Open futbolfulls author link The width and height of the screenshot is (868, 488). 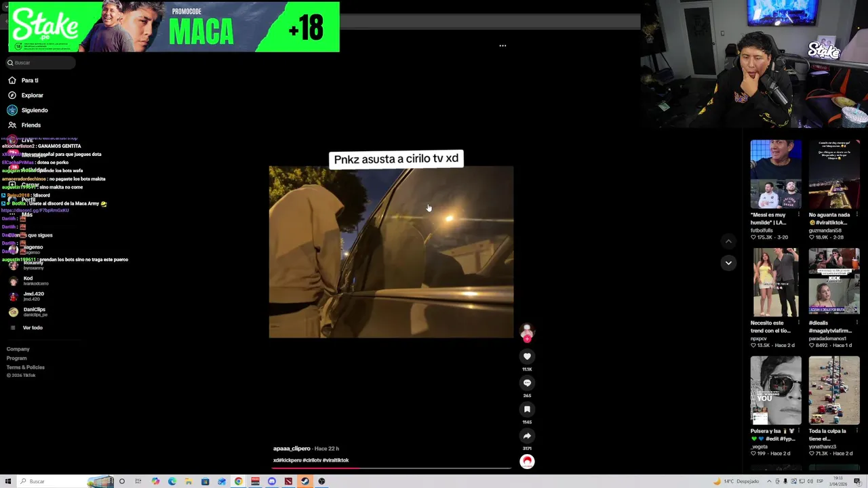[762, 230]
